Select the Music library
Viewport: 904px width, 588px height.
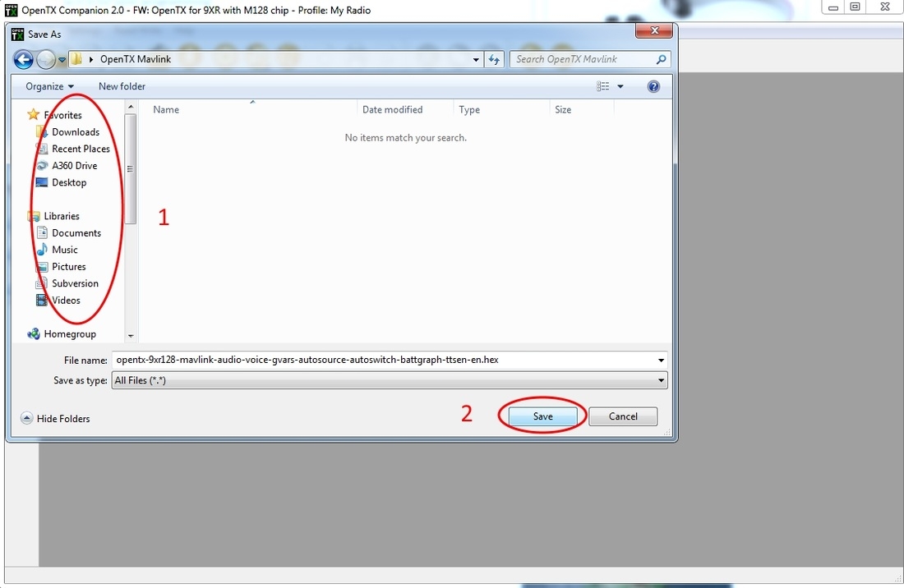(64, 250)
